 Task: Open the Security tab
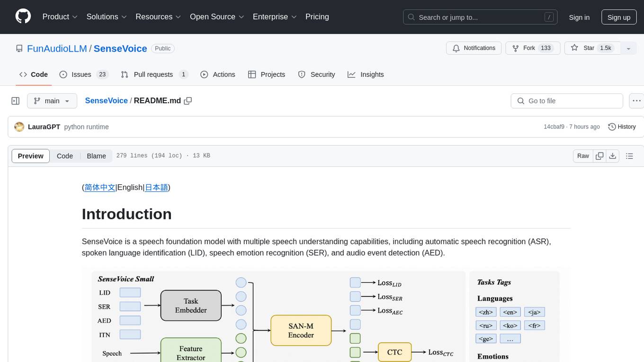click(316, 74)
